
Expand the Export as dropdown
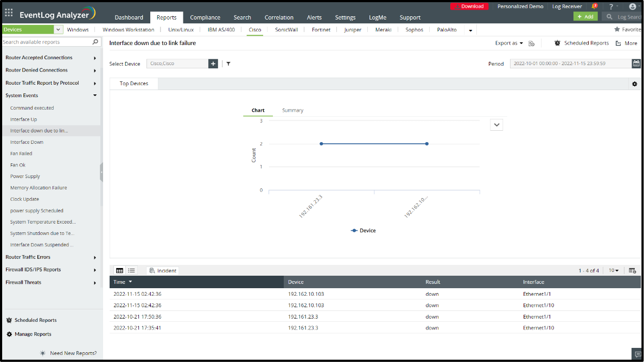pyautogui.click(x=508, y=43)
